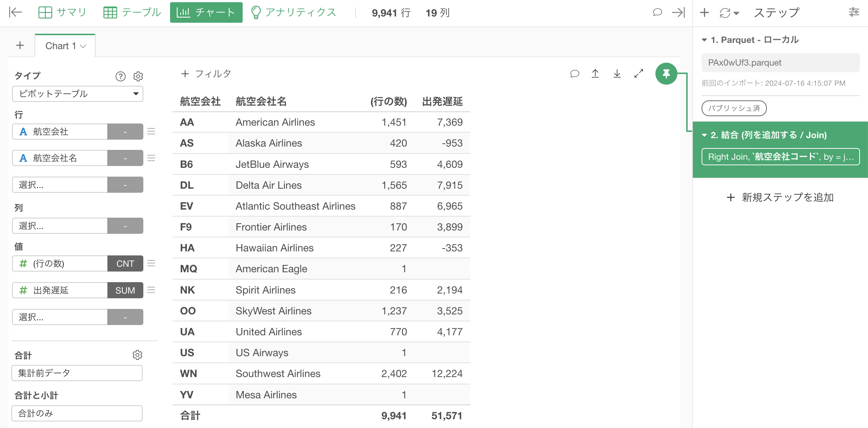Click 新規ステップを追加
The width and height of the screenshot is (868, 428).
(x=780, y=198)
